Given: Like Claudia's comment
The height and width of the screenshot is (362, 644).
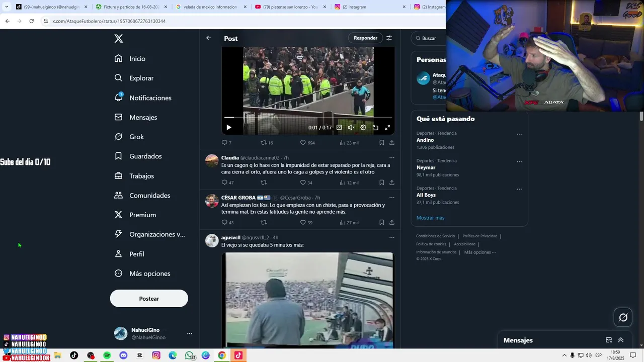Looking at the screenshot, I should [x=306, y=183].
